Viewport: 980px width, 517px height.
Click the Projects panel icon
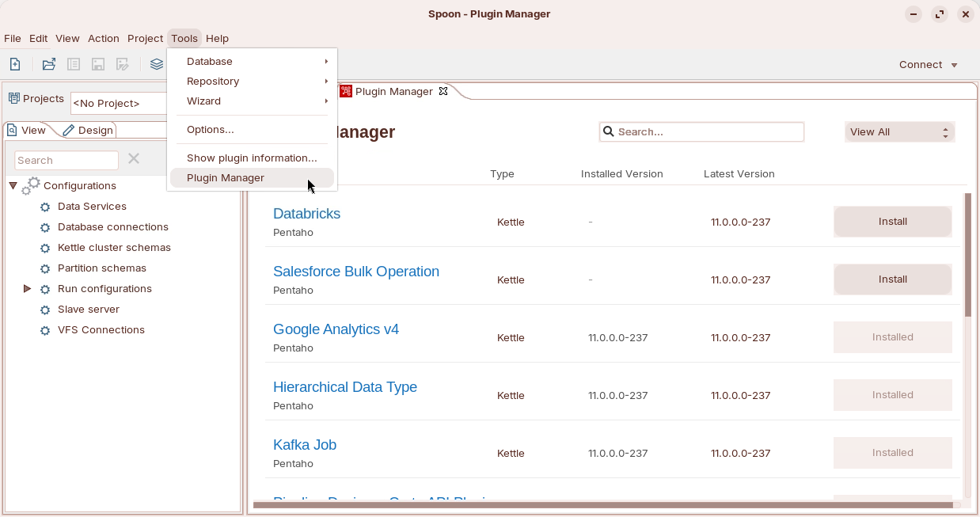13,99
